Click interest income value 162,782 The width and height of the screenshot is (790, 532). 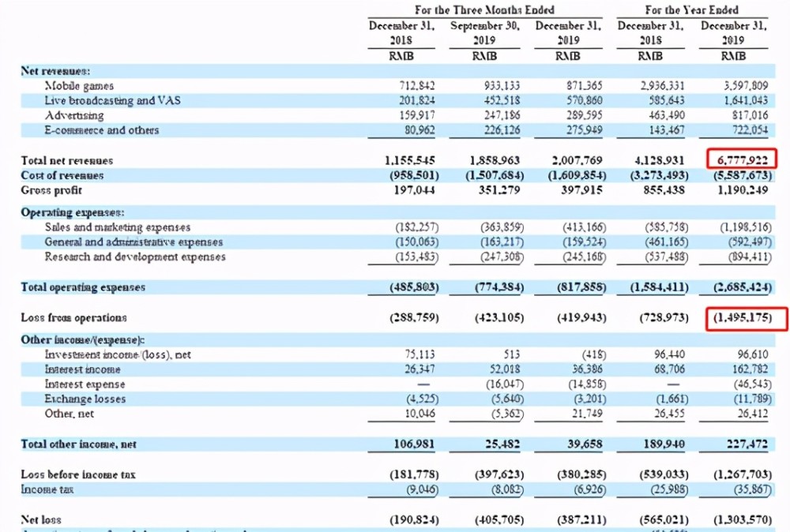tap(750, 369)
